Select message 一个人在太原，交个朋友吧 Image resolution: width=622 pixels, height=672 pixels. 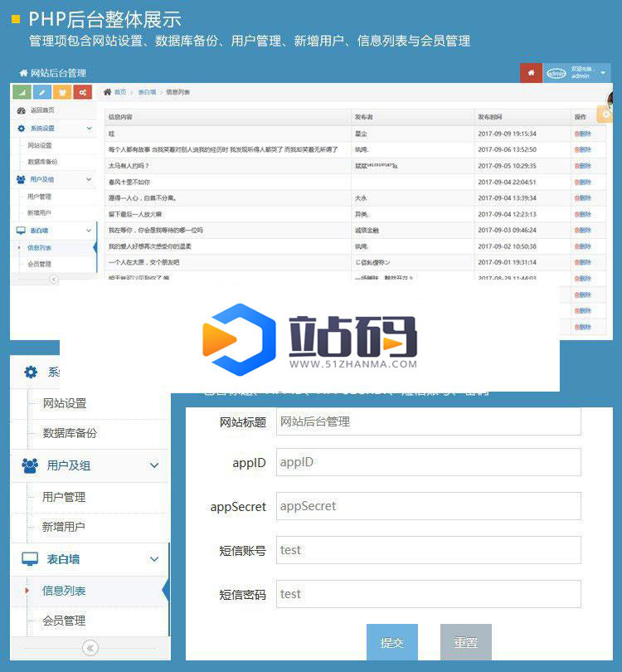tap(144, 262)
